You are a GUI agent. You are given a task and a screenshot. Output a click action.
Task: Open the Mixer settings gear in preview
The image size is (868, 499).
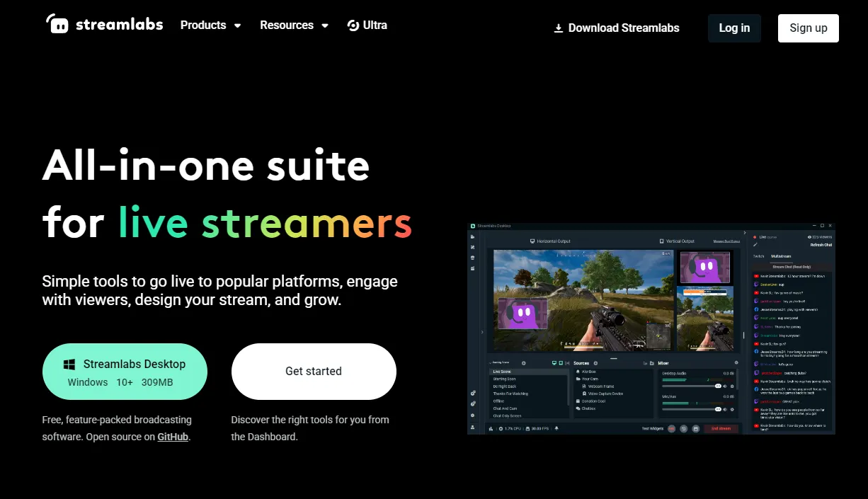pos(736,362)
